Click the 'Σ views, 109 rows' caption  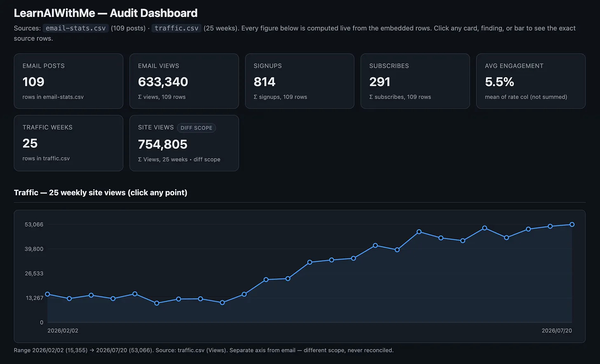162,97
